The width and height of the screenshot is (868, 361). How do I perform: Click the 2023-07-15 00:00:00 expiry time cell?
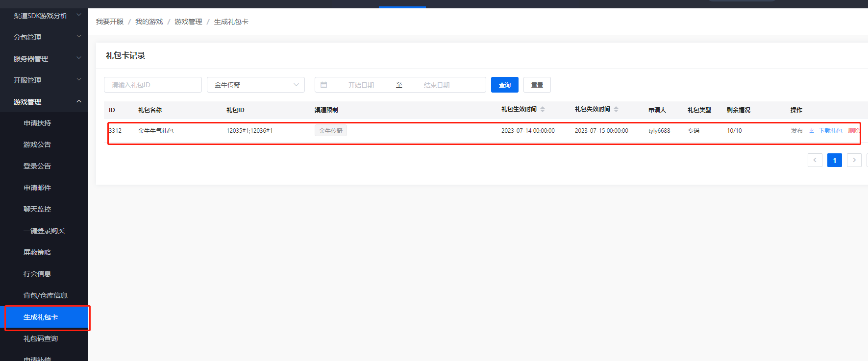601,131
